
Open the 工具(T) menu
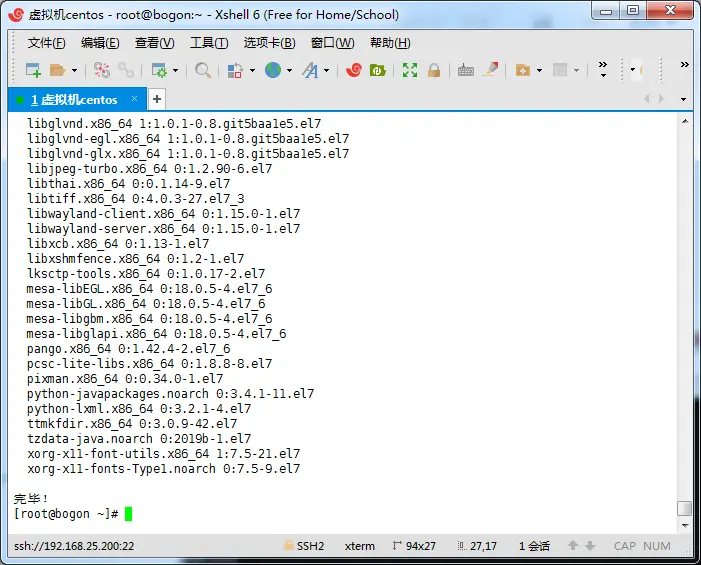(209, 43)
